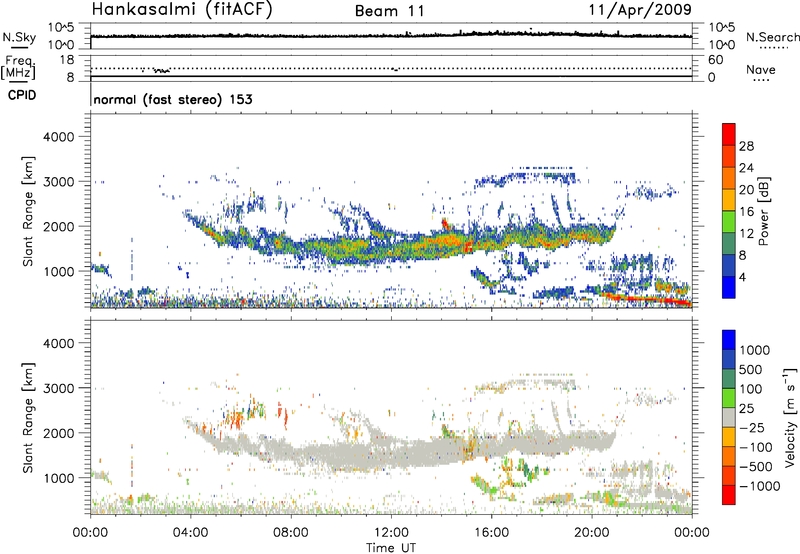Click the '3000' tick of the velocity panel
This screenshot has width=800, height=554.
tap(59, 388)
